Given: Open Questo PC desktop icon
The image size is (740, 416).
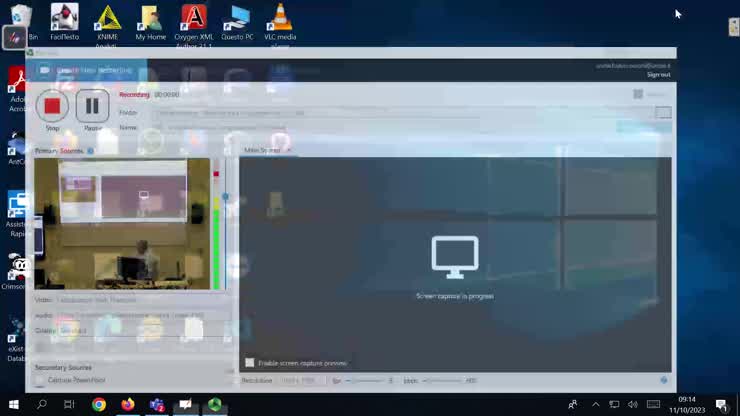Looking at the screenshot, I should (237, 24).
